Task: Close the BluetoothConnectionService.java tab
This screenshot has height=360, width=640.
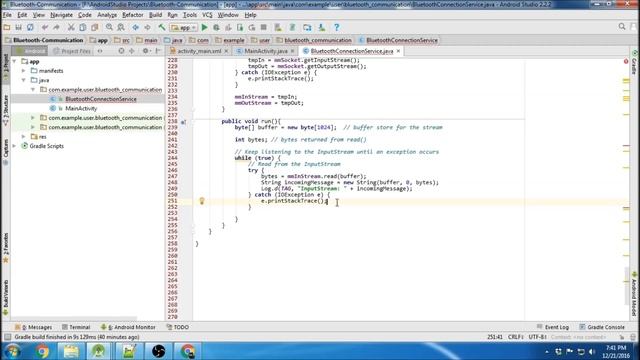Action: coord(398,51)
